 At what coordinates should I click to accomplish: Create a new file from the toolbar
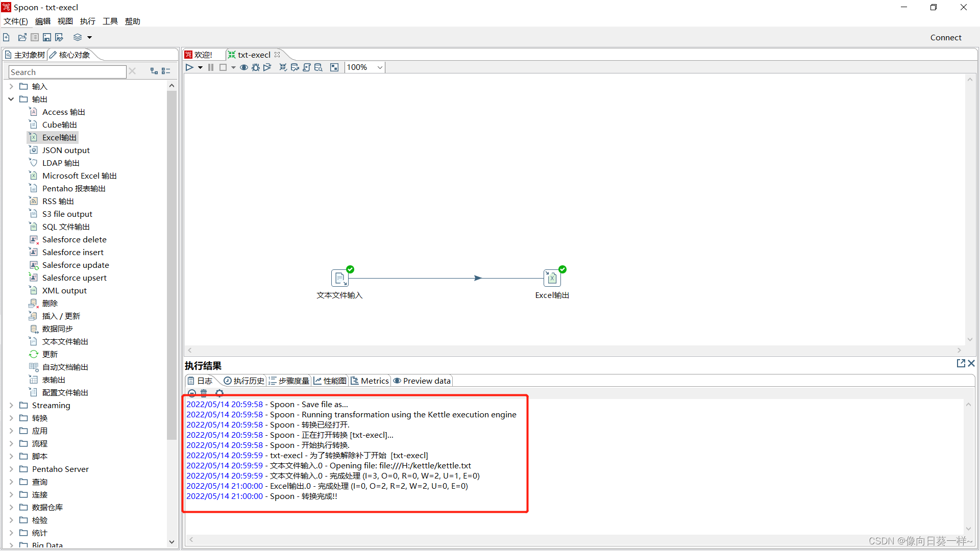point(6,37)
